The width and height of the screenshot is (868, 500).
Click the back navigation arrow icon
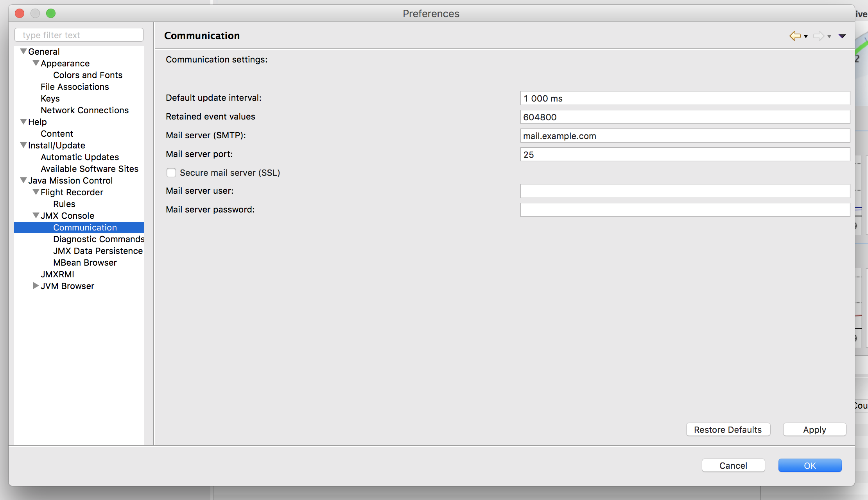(x=794, y=36)
